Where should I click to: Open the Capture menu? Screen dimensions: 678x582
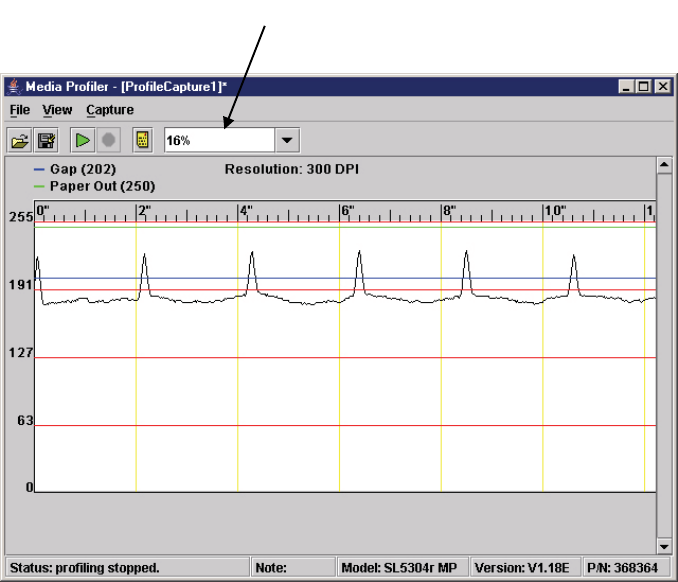[x=110, y=110]
